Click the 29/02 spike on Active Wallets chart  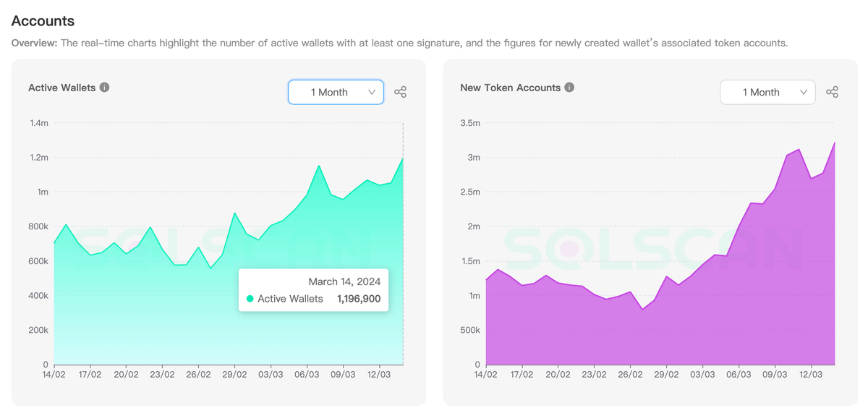(x=234, y=213)
